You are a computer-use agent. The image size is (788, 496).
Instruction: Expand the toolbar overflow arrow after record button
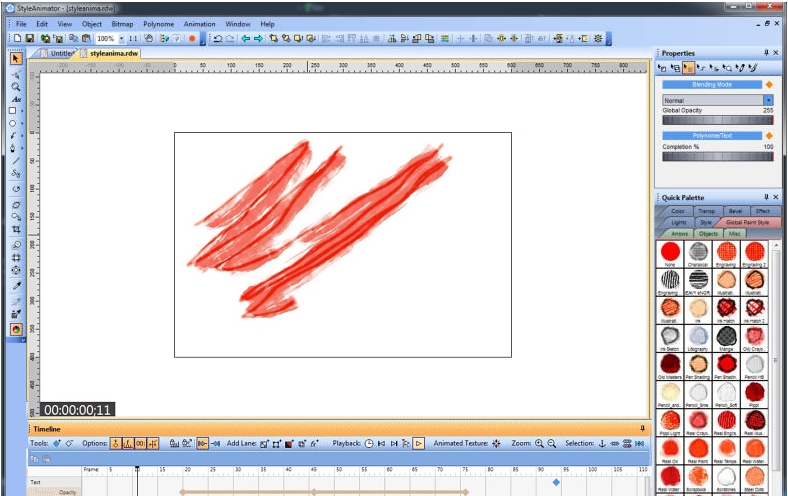pyautogui.click(x=203, y=39)
